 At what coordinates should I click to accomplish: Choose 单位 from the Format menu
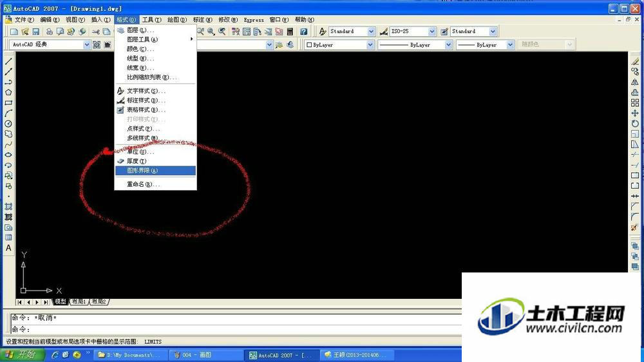click(x=155, y=151)
